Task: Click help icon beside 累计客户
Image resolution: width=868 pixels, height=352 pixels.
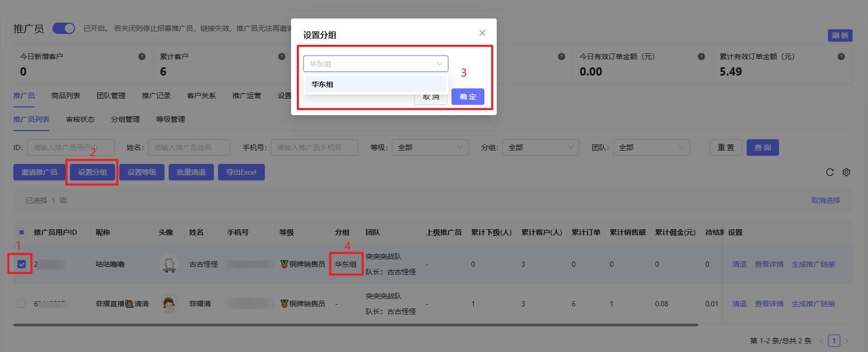Action: click(282, 57)
